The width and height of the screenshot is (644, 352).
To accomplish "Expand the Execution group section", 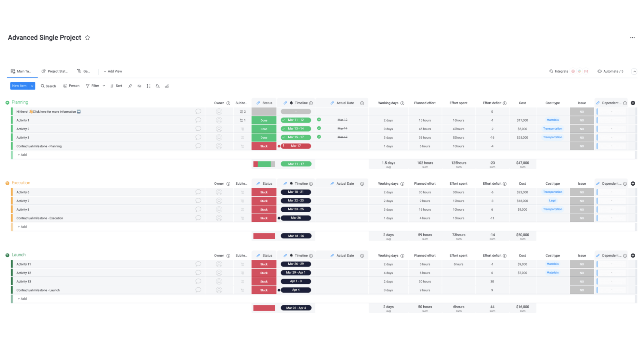I will [x=7, y=183].
